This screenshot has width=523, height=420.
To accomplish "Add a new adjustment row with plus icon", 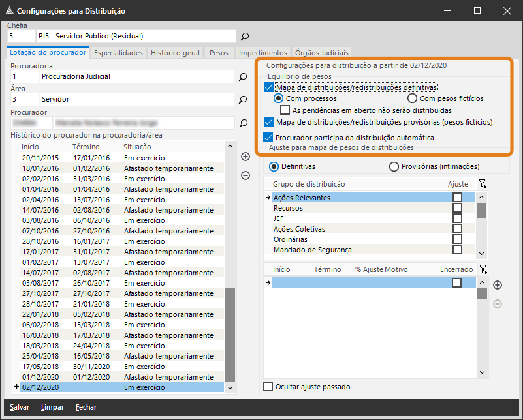I will pos(498,285).
